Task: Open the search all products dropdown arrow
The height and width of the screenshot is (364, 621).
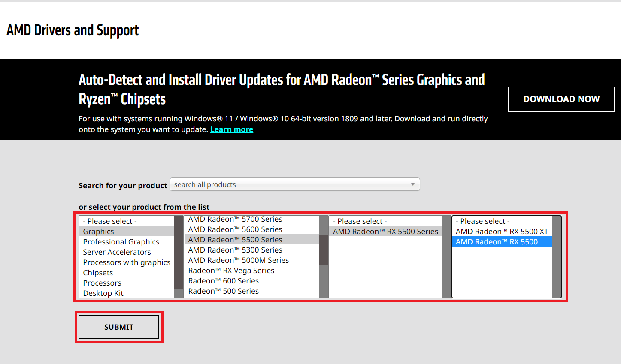Action: (x=413, y=184)
